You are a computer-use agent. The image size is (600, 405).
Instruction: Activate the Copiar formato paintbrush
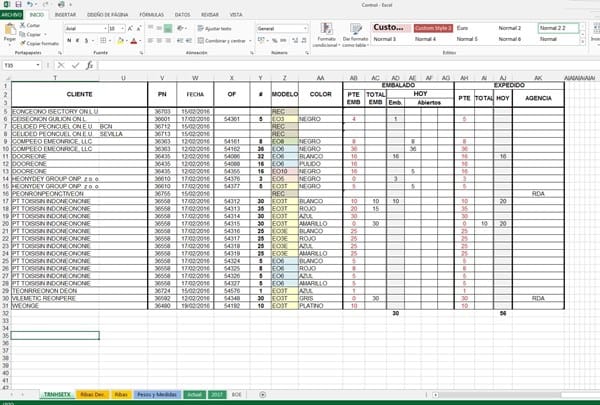tap(39, 43)
